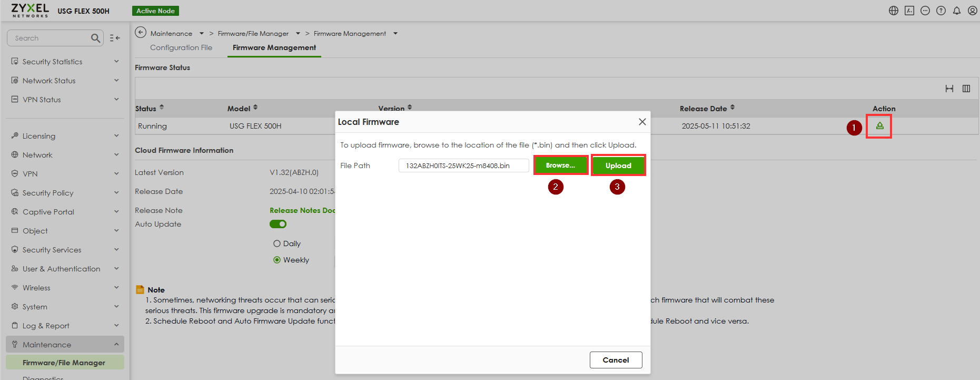
Task: Click the File Path input field
Action: [x=463, y=165]
